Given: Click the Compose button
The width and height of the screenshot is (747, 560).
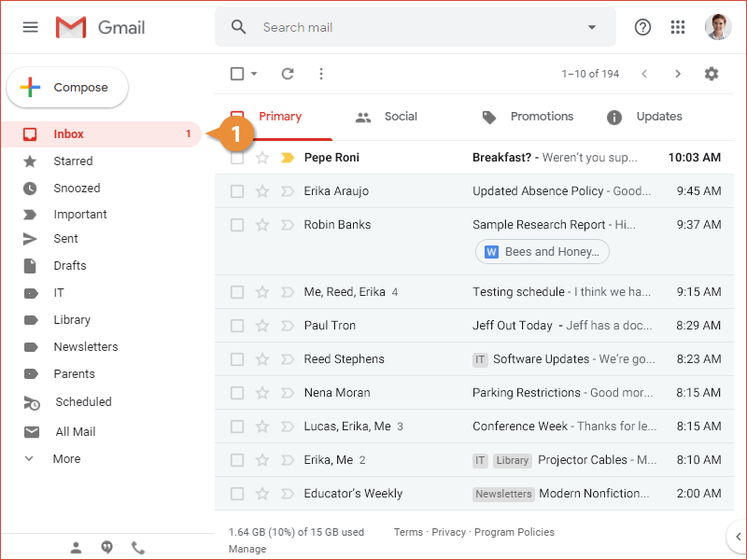Looking at the screenshot, I should tap(67, 88).
